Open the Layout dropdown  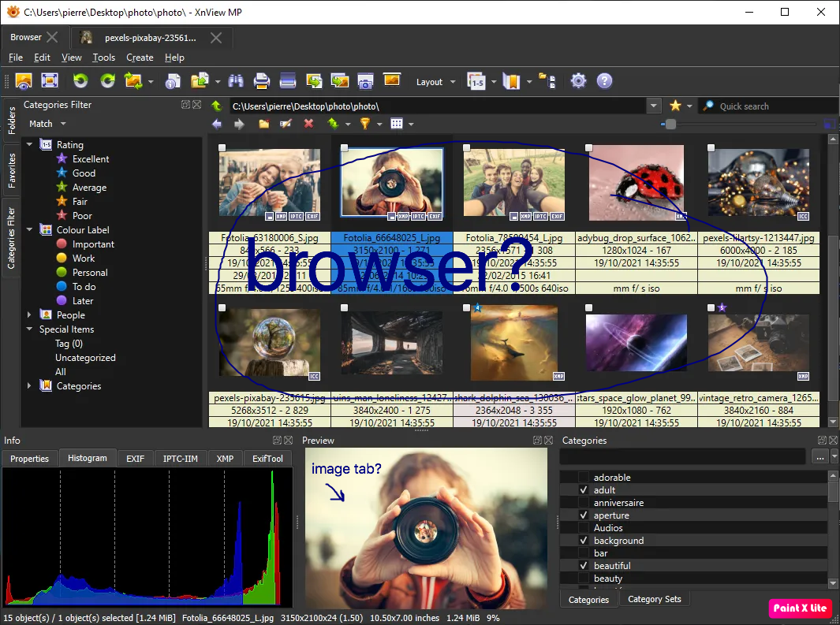(x=435, y=82)
